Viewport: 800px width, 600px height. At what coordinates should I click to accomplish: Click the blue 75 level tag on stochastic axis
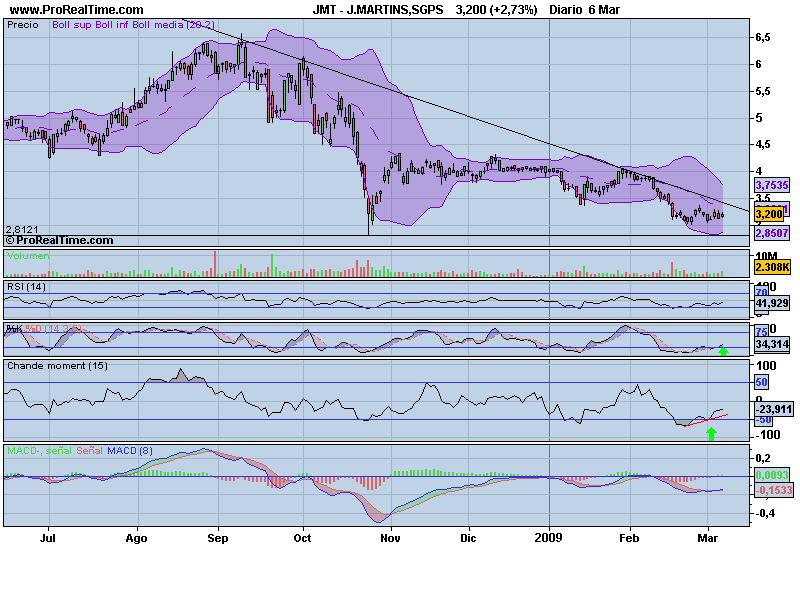point(761,332)
